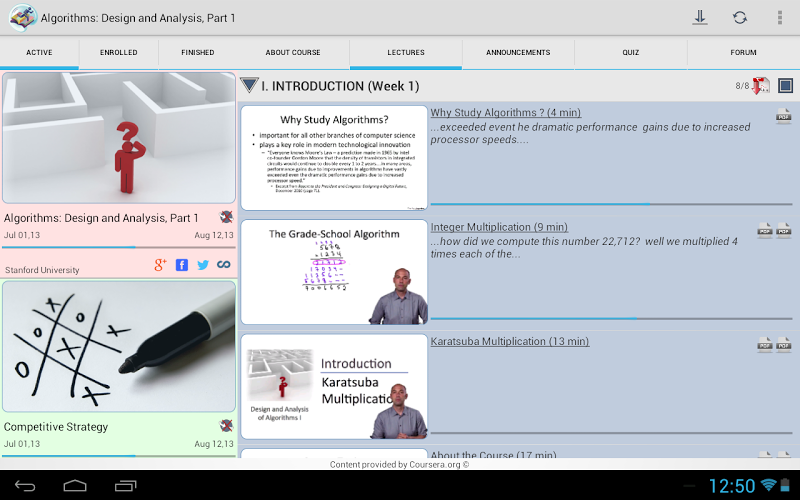
Task: Toggle the Week 1 select-all checkbox
Action: tap(785, 86)
